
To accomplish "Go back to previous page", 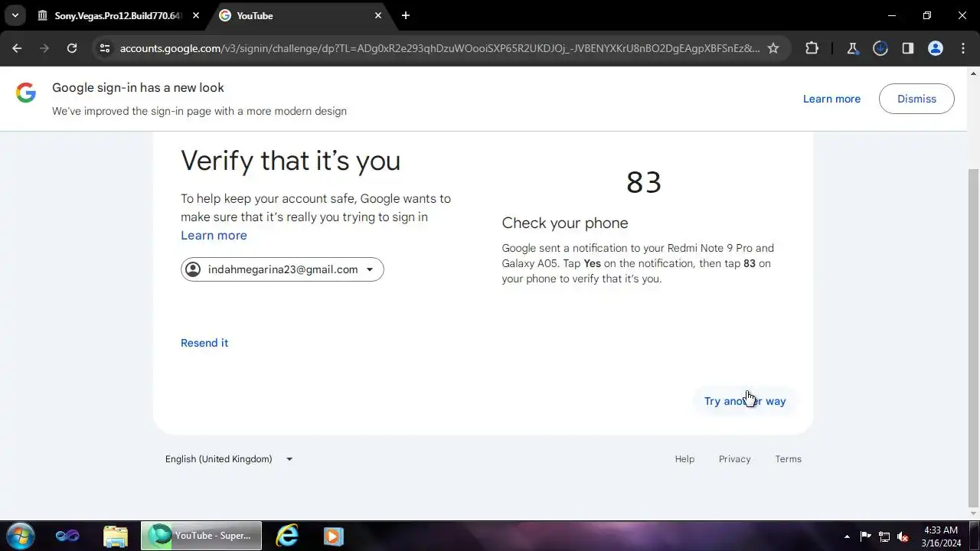I will [17, 48].
